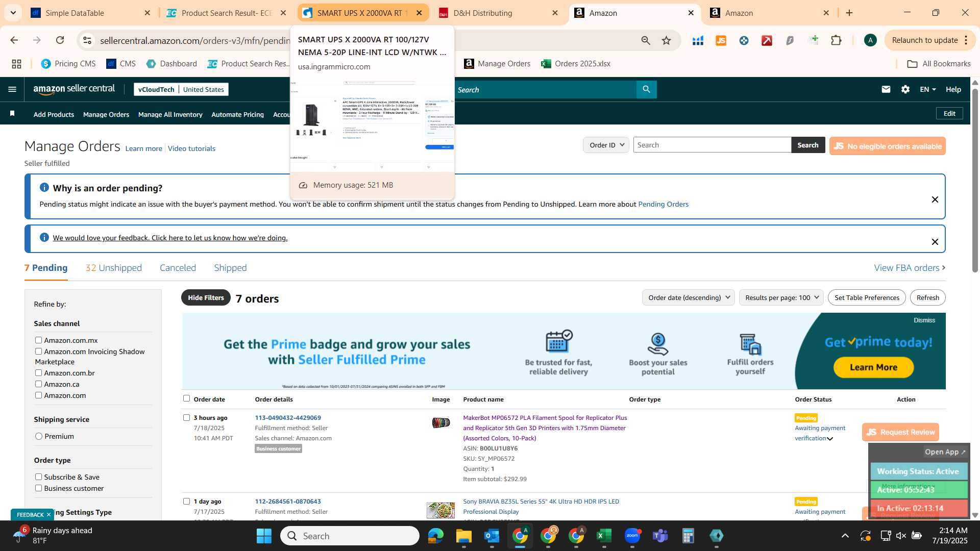Click the zoom magnifier icon in address bar
The height and width of the screenshot is (551, 980).
(646, 40)
